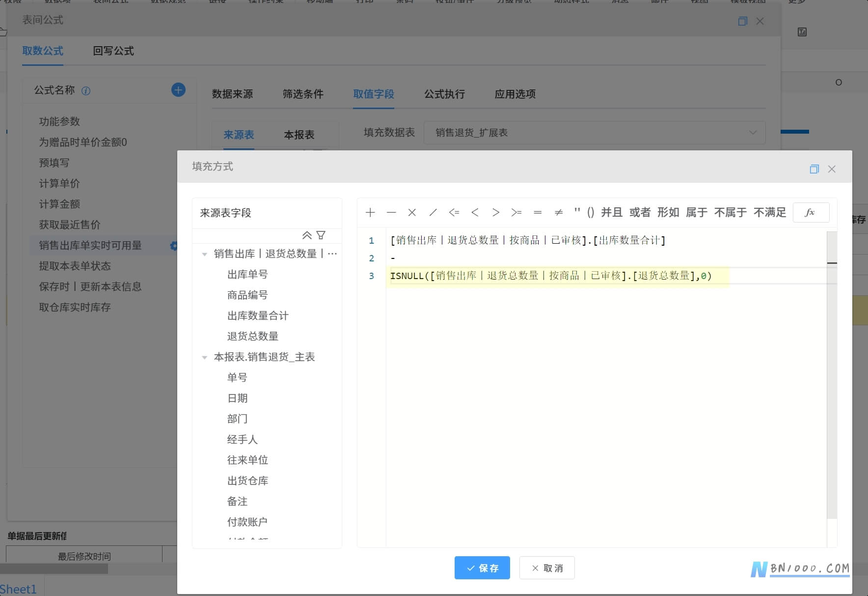Insert the less-than-or-equal operator
This screenshot has width=868, height=596.
(x=454, y=212)
